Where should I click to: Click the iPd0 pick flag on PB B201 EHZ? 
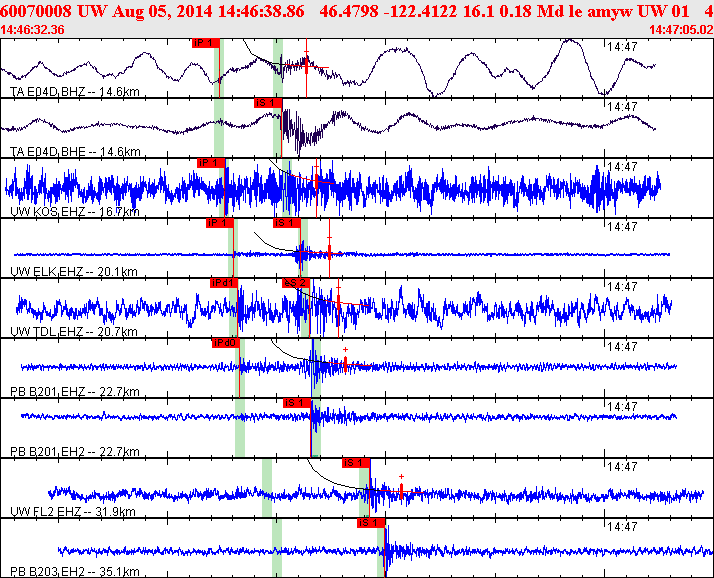(226, 343)
